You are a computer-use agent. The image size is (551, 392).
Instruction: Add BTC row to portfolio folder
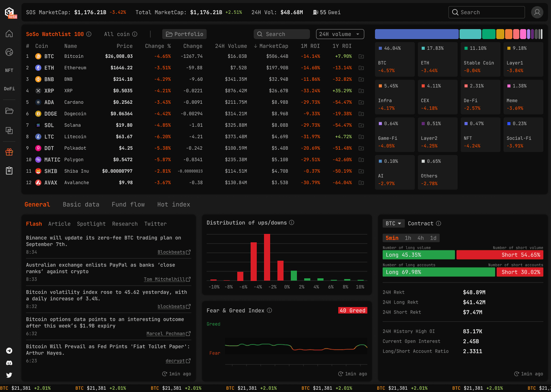click(x=361, y=56)
